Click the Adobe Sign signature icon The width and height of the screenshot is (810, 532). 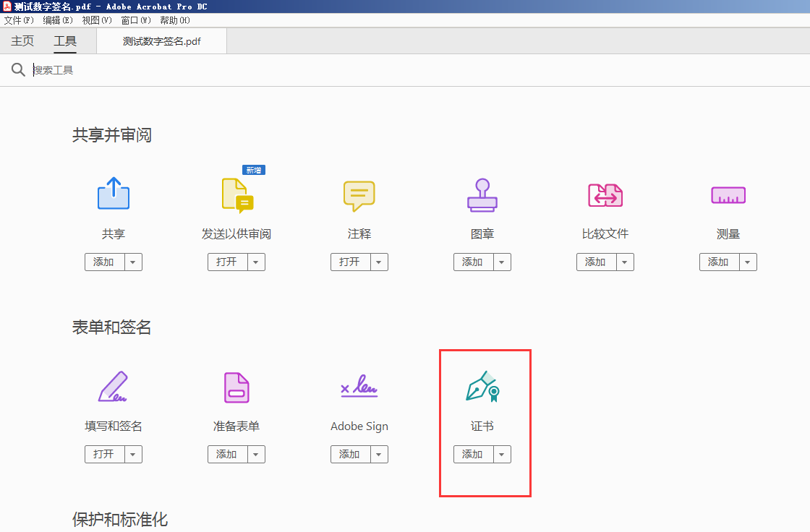point(359,387)
